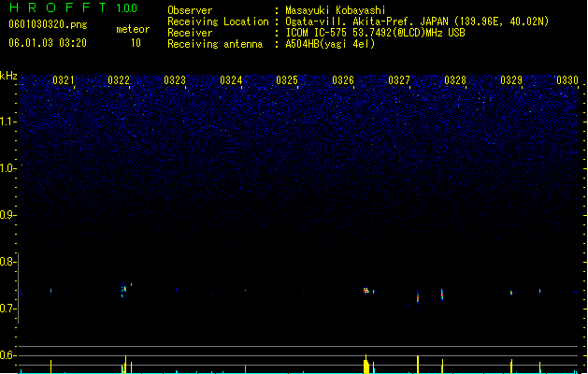Click the 0330 time marker label
Image resolution: width=588 pixels, height=374 pixels.
567,80
